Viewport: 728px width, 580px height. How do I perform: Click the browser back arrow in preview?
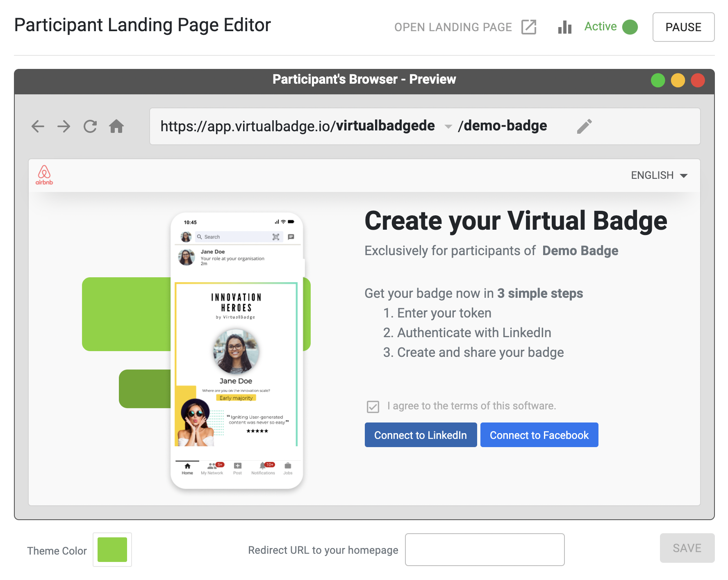tap(37, 126)
